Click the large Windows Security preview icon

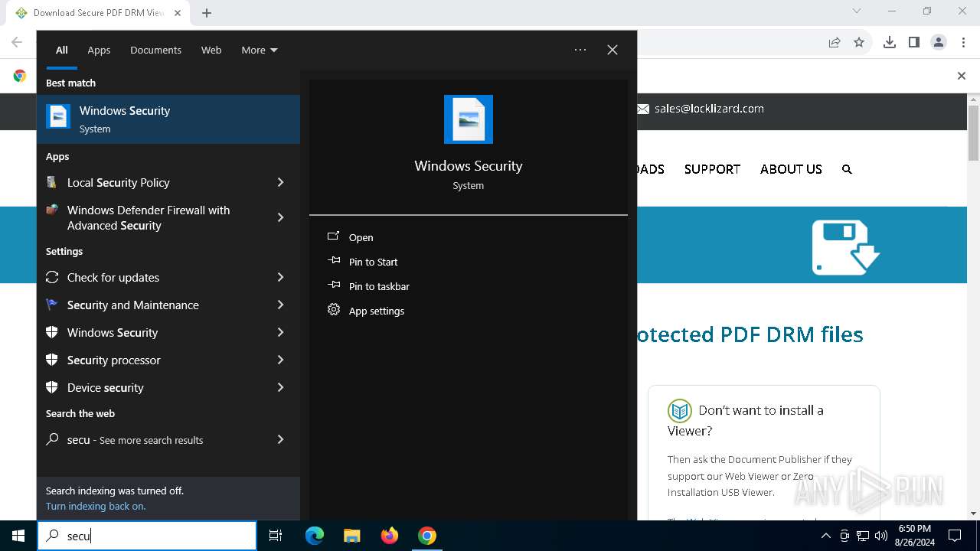(x=469, y=119)
